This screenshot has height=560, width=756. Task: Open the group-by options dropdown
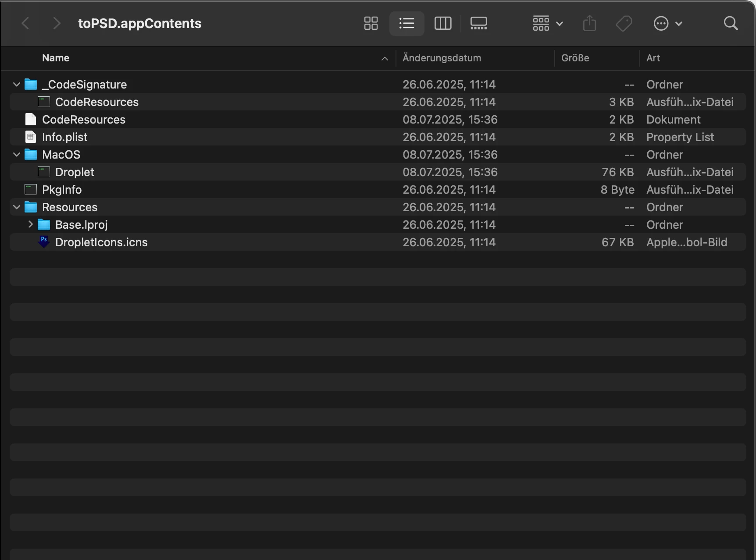(548, 23)
